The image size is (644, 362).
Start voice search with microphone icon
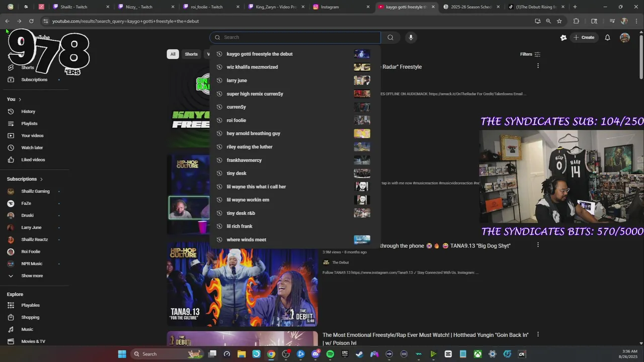tap(411, 37)
